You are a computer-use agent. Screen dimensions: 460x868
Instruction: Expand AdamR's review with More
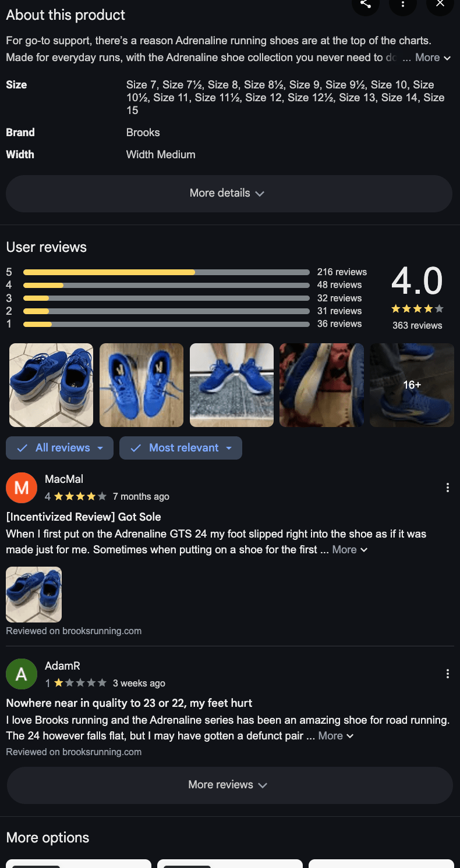(336, 736)
